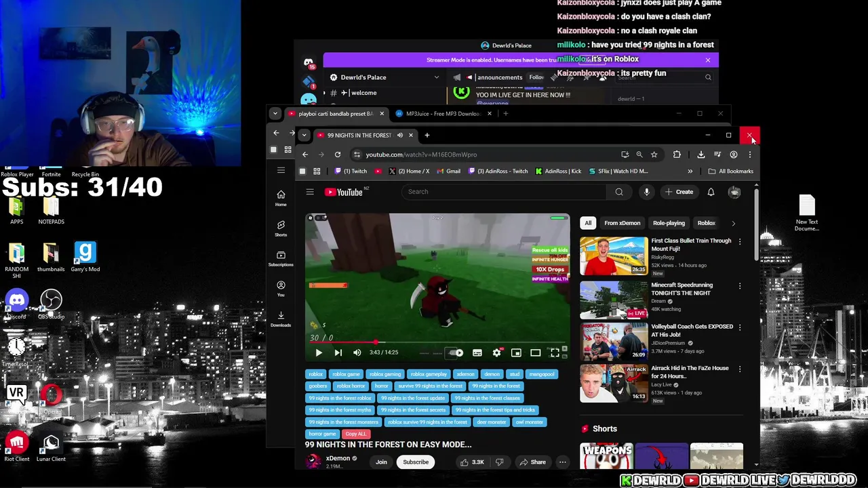The image size is (868, 488).
Task: Open Minecraft Speedrunning live stream title
Action: point(682,289)
